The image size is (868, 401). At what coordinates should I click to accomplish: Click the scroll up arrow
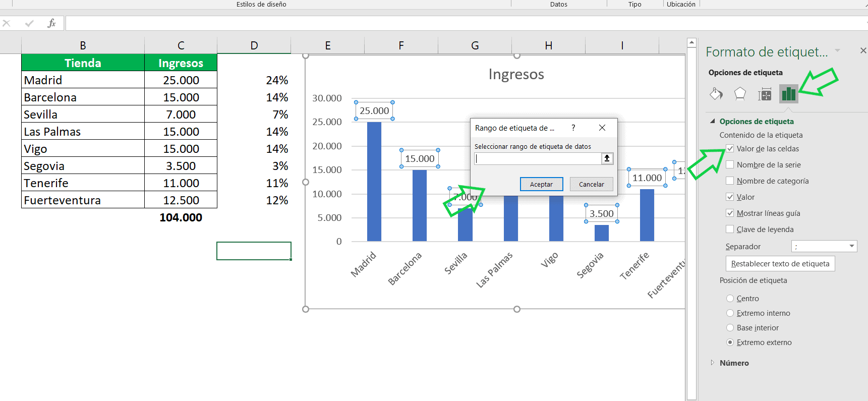tap(692, 43)
